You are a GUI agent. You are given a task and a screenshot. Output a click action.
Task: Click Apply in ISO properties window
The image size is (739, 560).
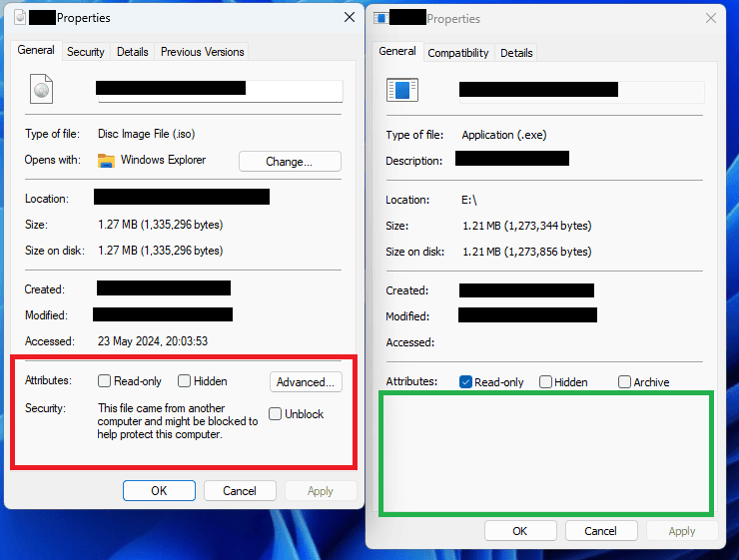(321, 491)
